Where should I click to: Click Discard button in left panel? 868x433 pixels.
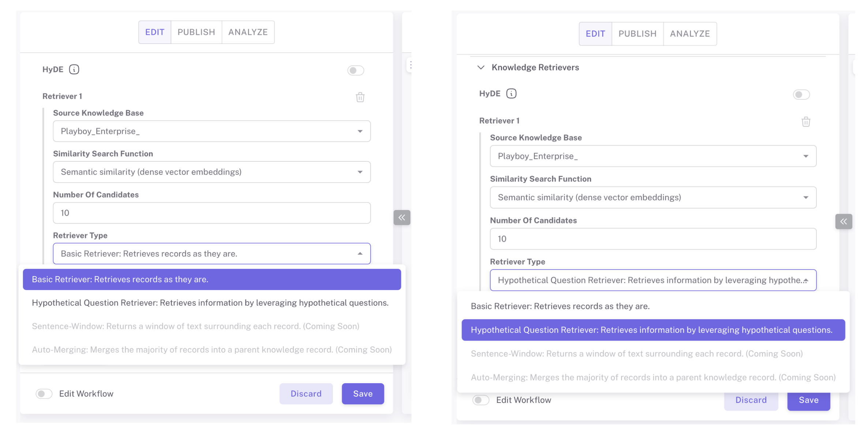pyautogui.click(x=306, y=393)
